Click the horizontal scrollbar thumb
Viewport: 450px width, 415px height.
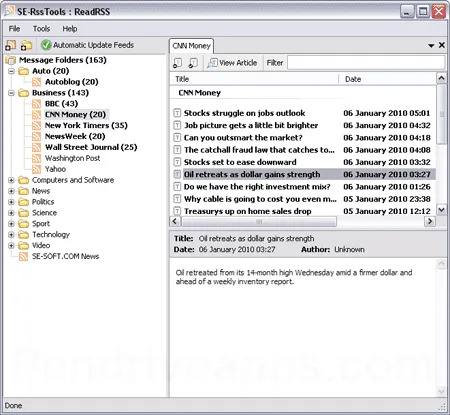click(259, 221)
